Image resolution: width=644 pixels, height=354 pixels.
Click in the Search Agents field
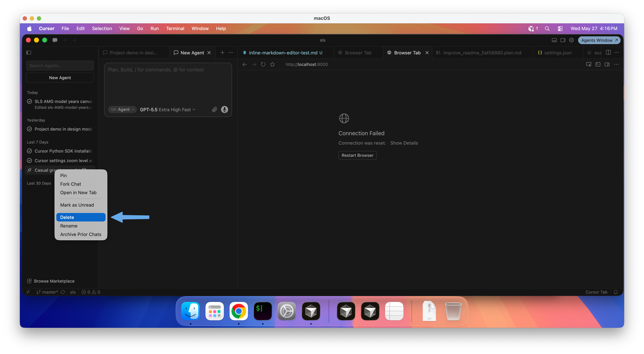[x=60, y=66]
